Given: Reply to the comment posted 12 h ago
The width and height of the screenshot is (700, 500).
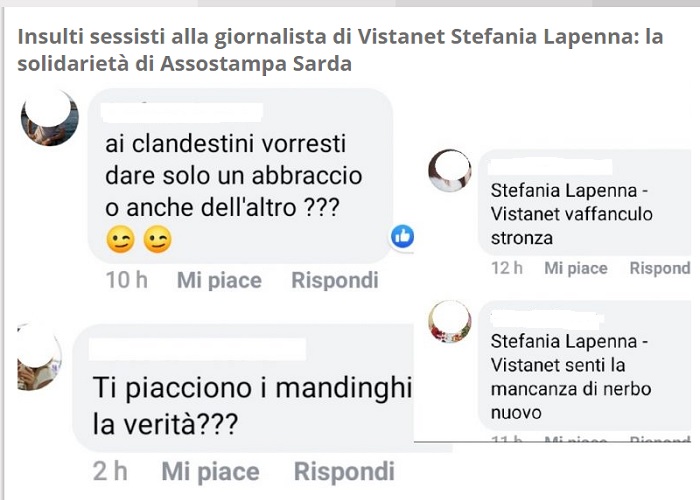Looking at the screenshot, I should coord(660,268).
